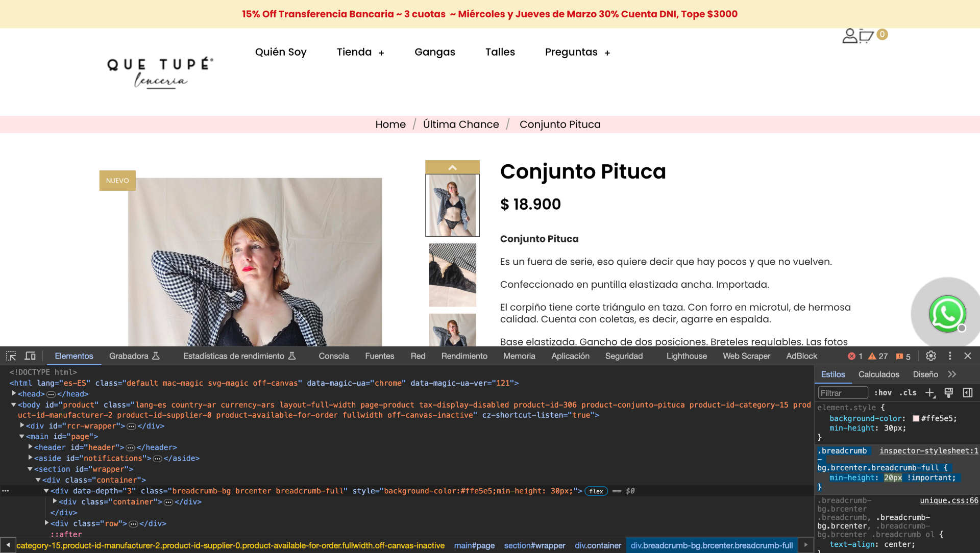Toggle the computed styles sidebar icon
Image resolution: width=980 pixels, height=553 pixels.
968,393
